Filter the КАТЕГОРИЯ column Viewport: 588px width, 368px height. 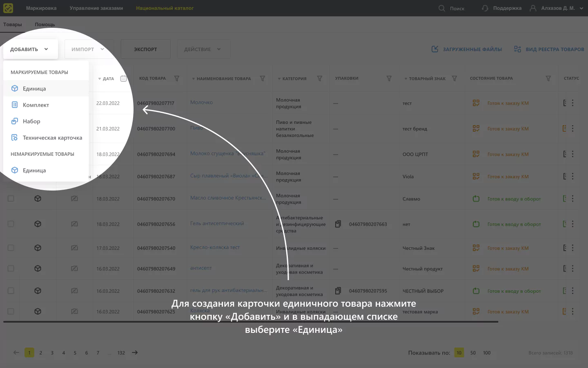coord(320,79)
